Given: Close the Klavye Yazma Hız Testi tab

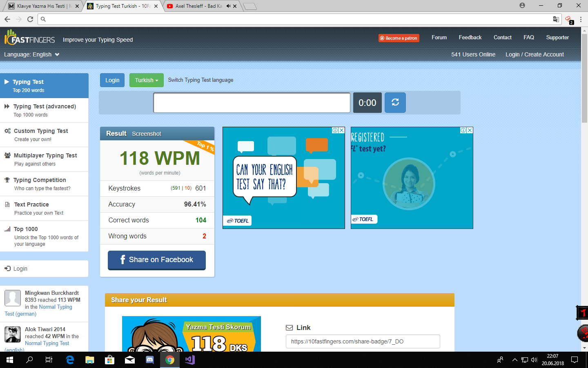Looking at the screenshot, I should coord(77,6).
